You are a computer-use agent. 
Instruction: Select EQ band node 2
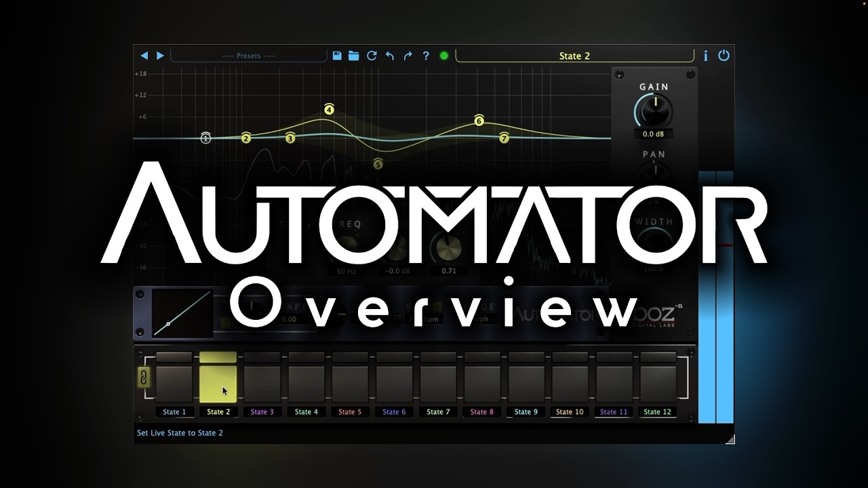tap(246, 138)
